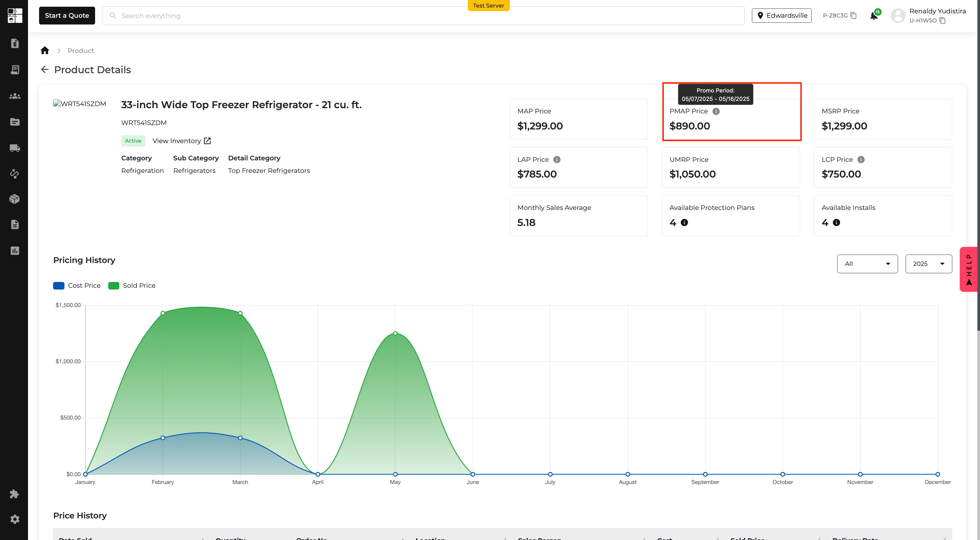
Task: Click the PMAP Price info icon
Action: 715,111
